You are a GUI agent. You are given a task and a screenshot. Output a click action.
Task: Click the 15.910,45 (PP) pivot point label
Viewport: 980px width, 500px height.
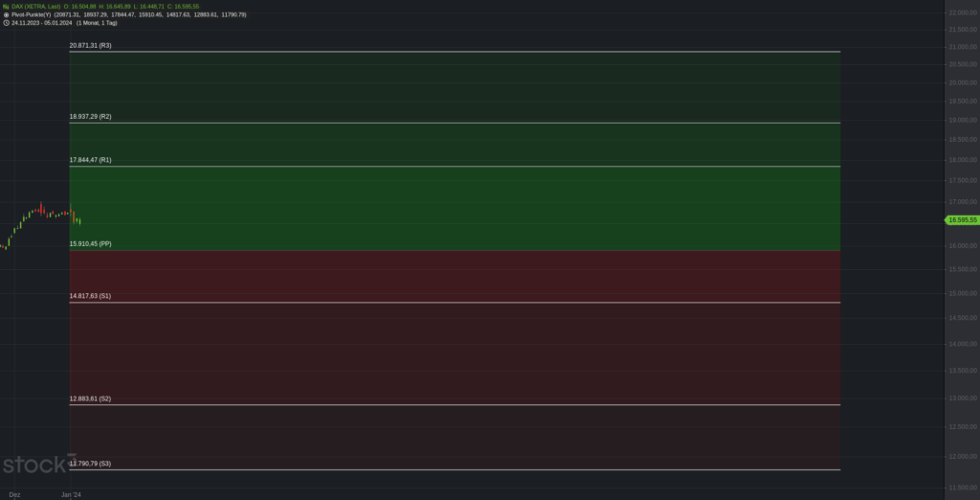click(91, 243)
